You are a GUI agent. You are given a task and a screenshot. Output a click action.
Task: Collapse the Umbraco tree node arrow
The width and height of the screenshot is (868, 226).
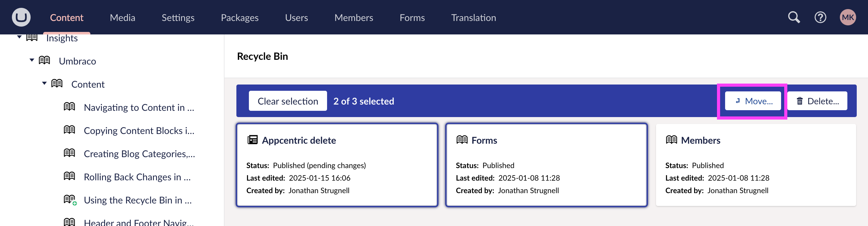click(x=32, y=60)
